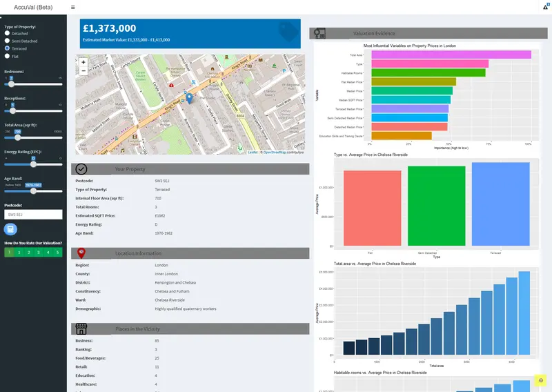Screen dimensions: 552x392
Task: Click the Kensington and Chelsea district value
Action: (175, 282)
